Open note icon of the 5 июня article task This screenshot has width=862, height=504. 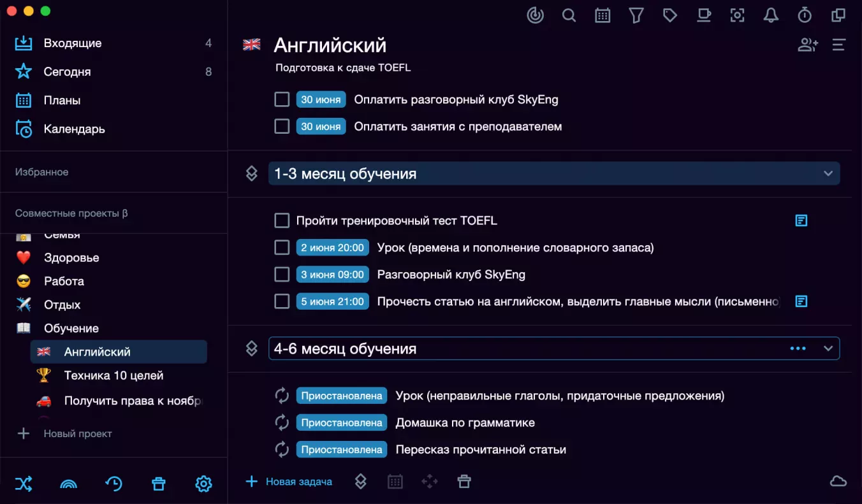801,301
